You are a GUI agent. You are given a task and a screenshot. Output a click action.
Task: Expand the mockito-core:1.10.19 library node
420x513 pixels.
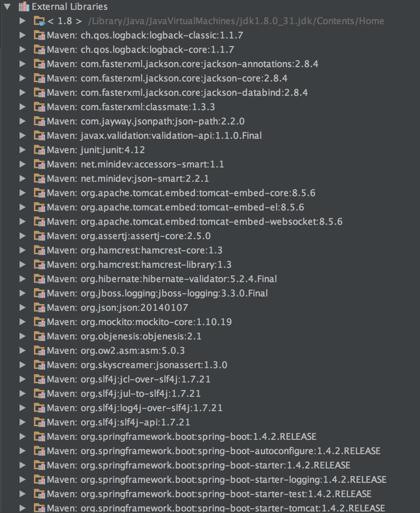(x=23, y=322)
